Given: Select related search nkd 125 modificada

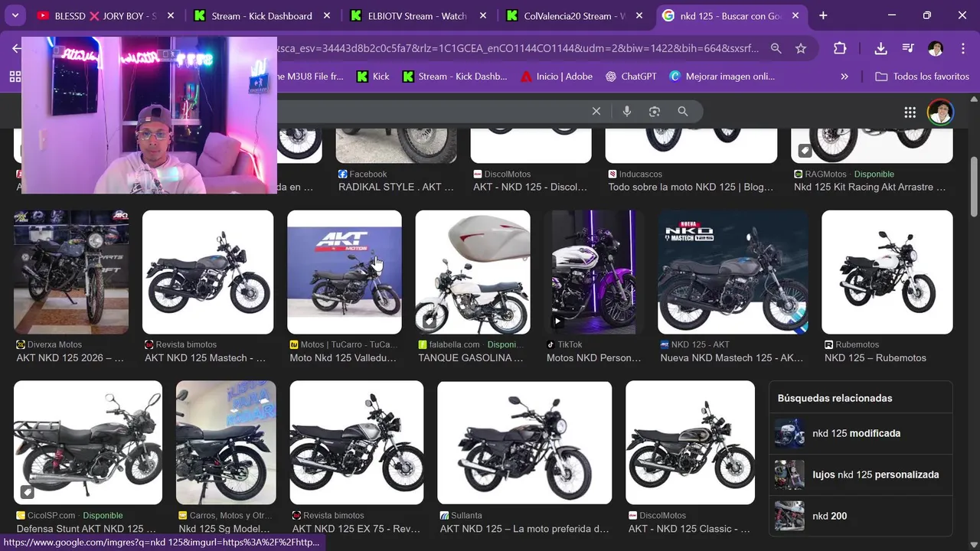Looking at the screenshot, I should coord(861,433).
